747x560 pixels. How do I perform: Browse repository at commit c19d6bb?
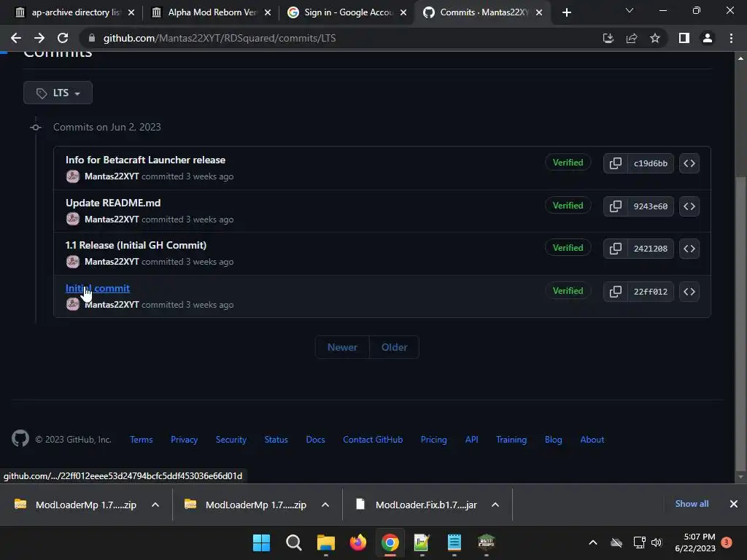pos(689,163)
